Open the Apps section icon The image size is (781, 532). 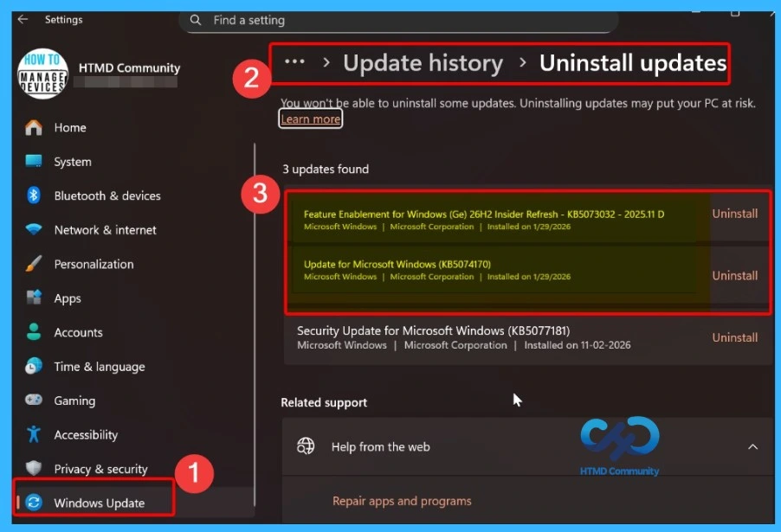pos(34,298)
